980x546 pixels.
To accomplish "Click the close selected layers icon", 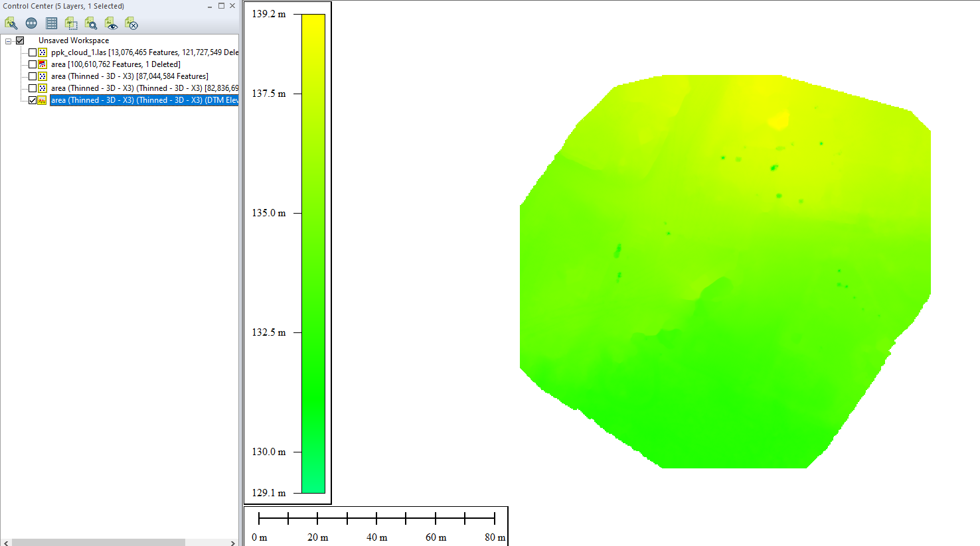I will tap(131, 23).
